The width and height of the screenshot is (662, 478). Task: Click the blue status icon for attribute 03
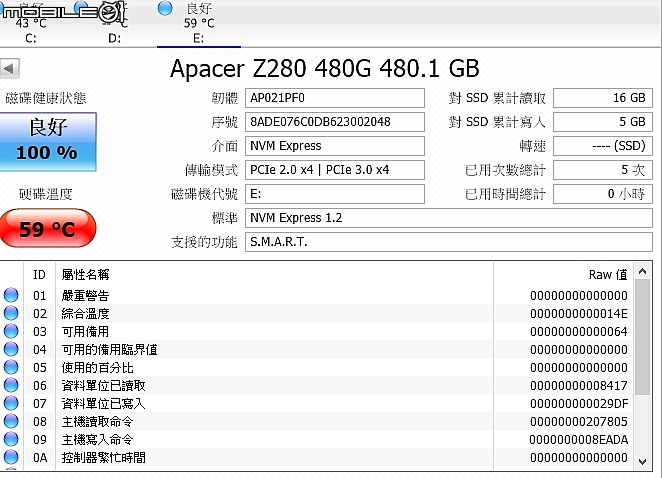[11, 331]
